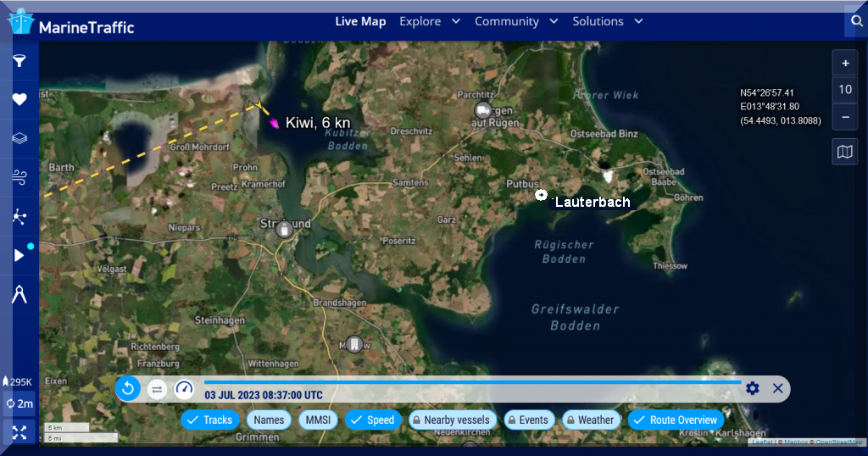The height and width of the screenshot is (456, 868).
Task: Open density maps network icon
Action: (x=19, y=216)
